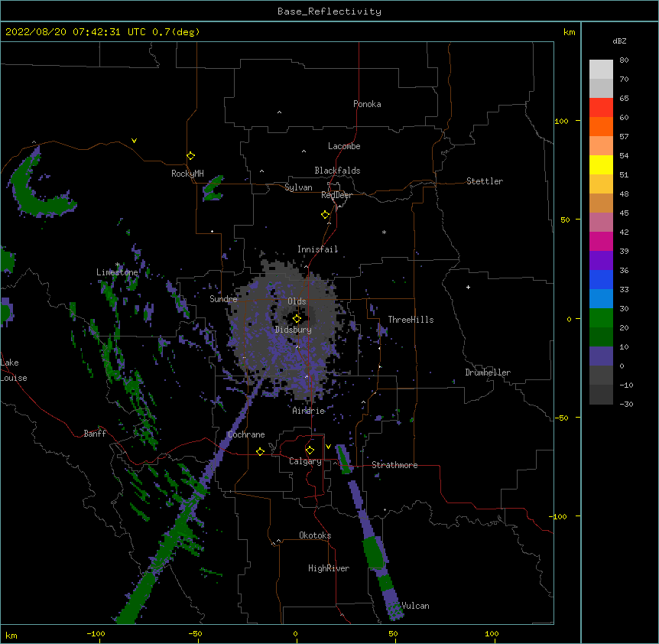Click the Banff label
Screen dimensions: 659x644
click(95, 434)
